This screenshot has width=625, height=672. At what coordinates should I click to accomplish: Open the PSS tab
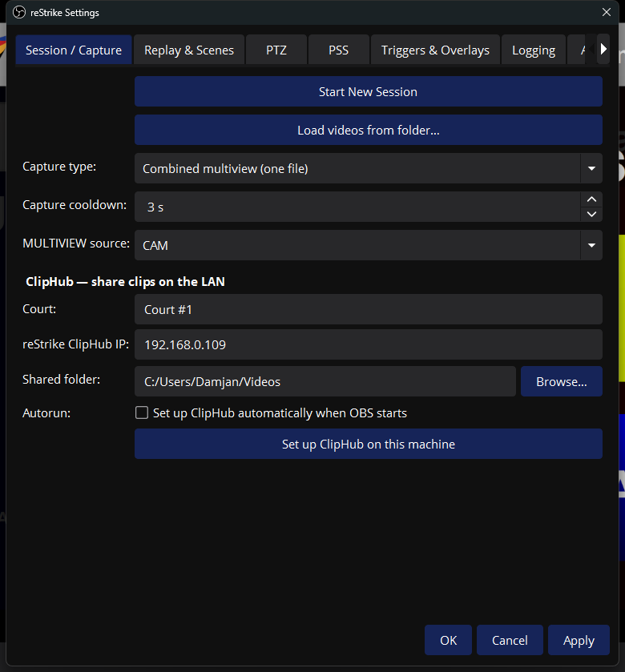pos(339,50)
